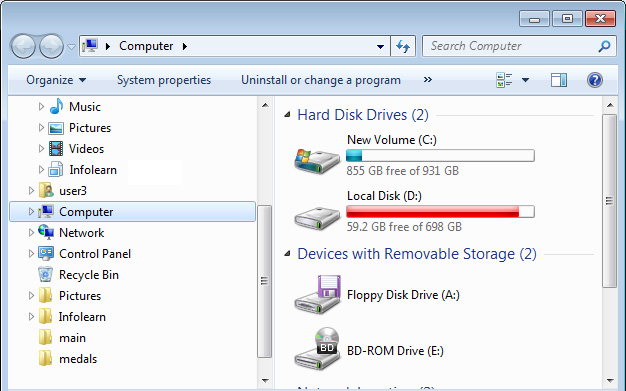Click content pane scroll down arrow
Image resolution: width=626 pixels, height=391 pixels.
(610, 381)
